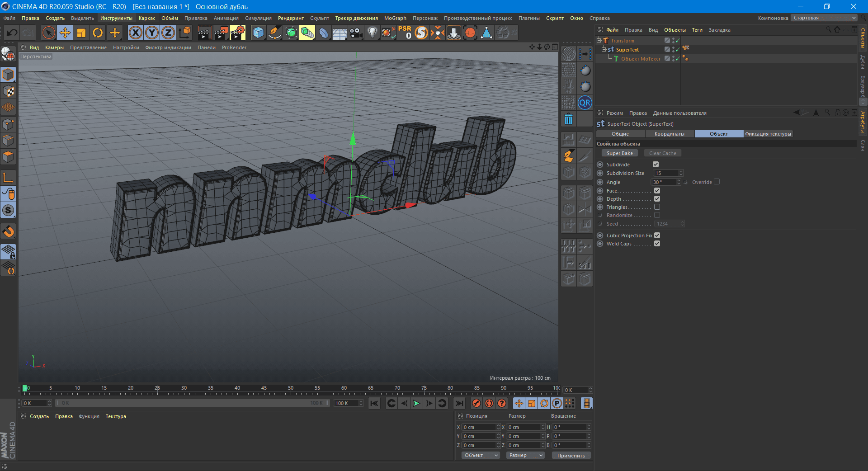Adjust X position stepper arrows
868x471 pixels.
(498, 427)
